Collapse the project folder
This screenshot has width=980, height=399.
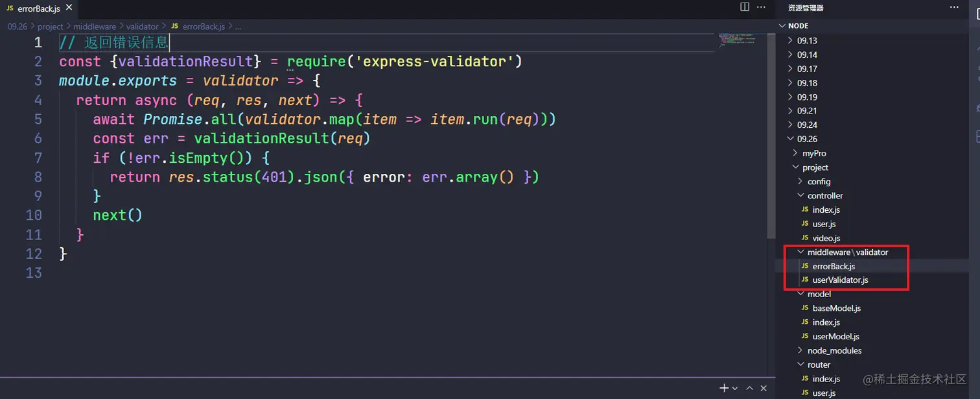815,167
